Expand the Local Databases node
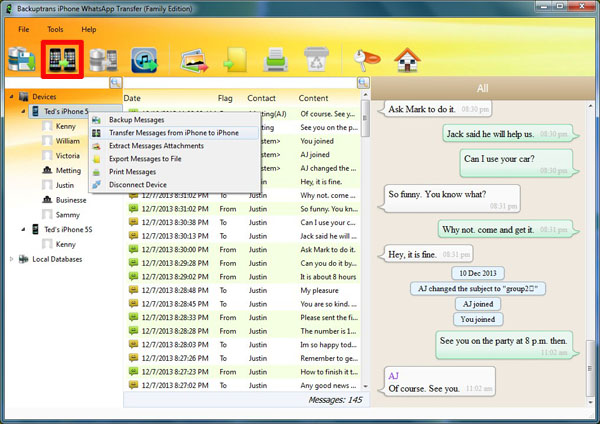 point(11,259)
